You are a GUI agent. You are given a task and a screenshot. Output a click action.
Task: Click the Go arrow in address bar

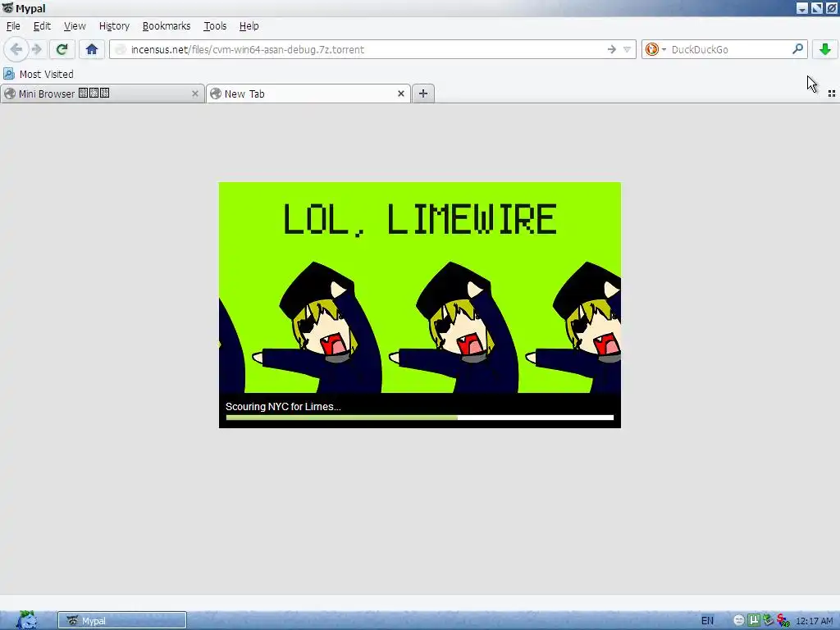[612, 49]
